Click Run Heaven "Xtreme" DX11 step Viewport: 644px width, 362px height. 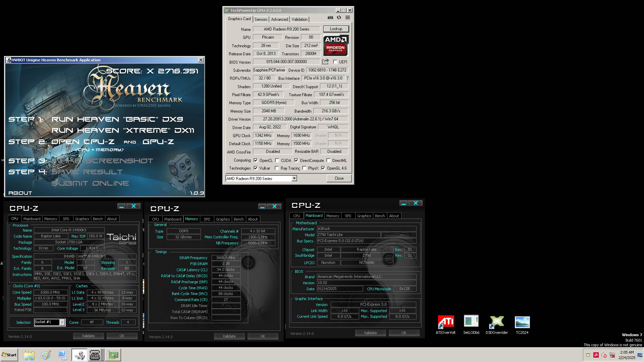click(x=123, y=130)
